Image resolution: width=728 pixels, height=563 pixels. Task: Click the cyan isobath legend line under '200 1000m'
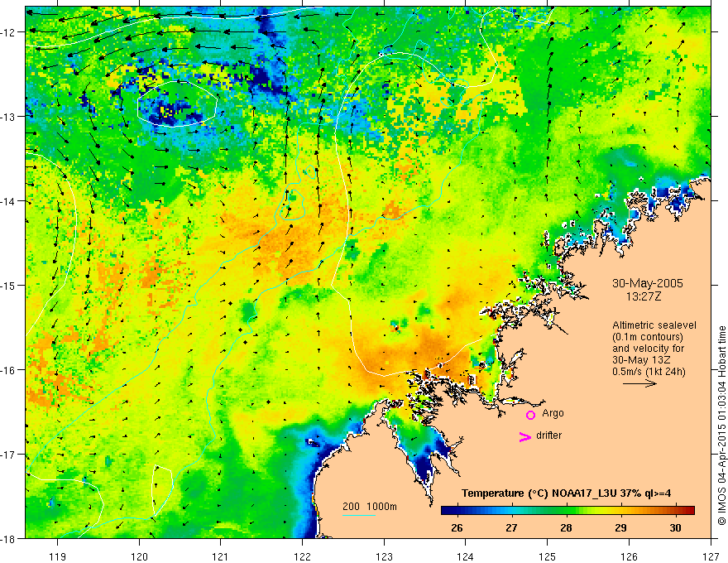coord(359,516)
